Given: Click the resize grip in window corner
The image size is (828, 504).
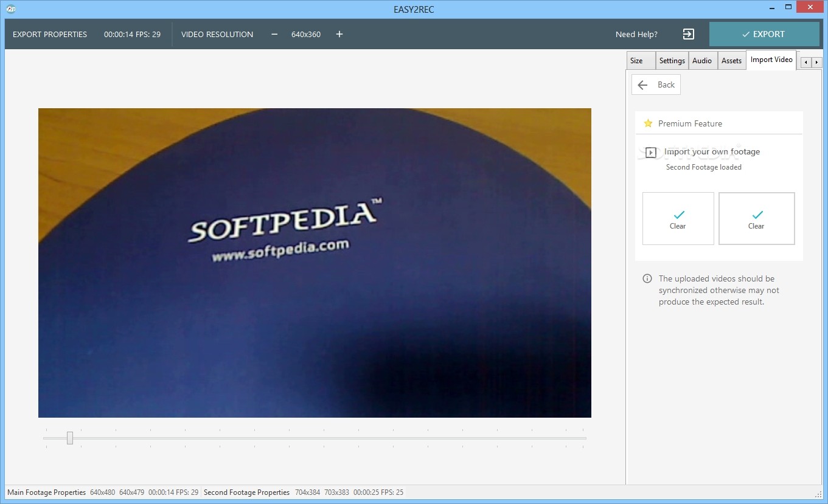Looking at the screenshot, I should coord(818,494).
